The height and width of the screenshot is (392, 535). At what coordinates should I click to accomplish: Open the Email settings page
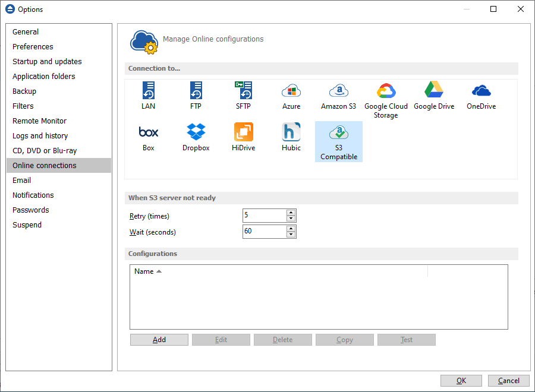pyautogui.click(x=59, y=181)
